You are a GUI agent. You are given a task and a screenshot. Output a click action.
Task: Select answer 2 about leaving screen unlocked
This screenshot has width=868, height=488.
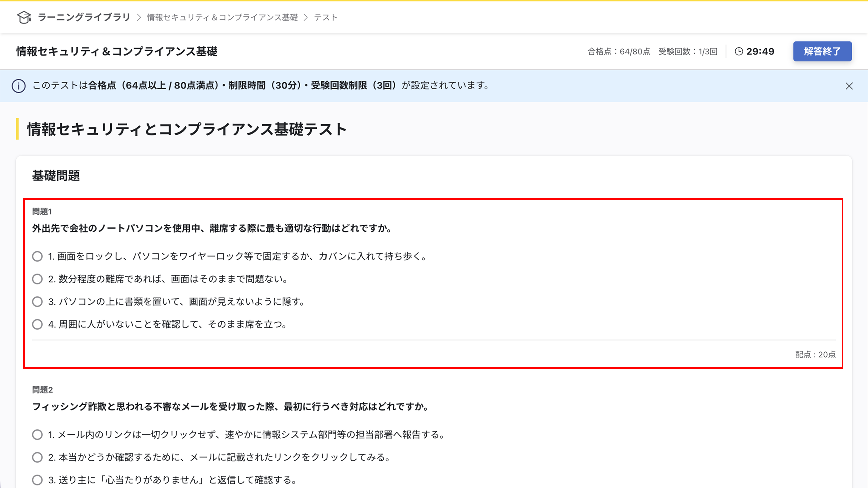coord(37,279)
